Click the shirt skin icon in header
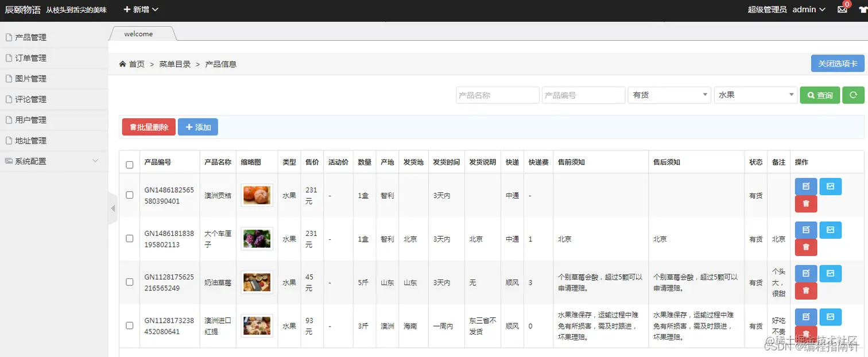Image resolution: width=868 pixels, height=357 pixels. click(863, 10)
